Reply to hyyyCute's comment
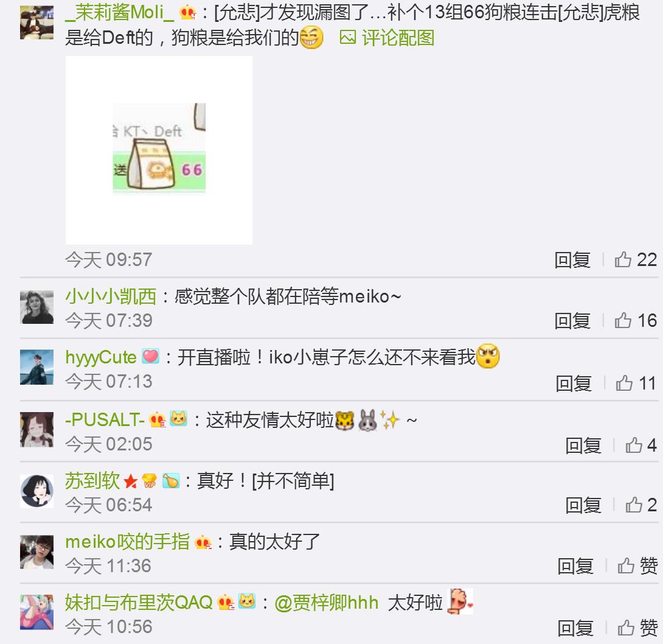 coord(574,383)
